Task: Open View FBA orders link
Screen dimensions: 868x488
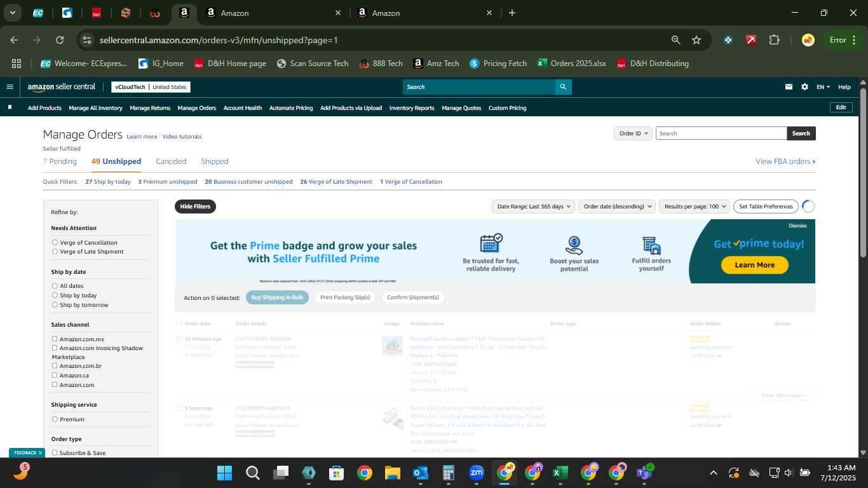Action: (x=785, y=161)
